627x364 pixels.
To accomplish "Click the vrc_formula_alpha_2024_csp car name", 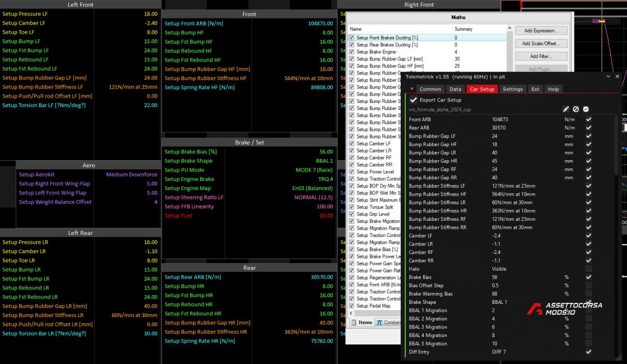I will pyautogui.click(x=440, y=109).
